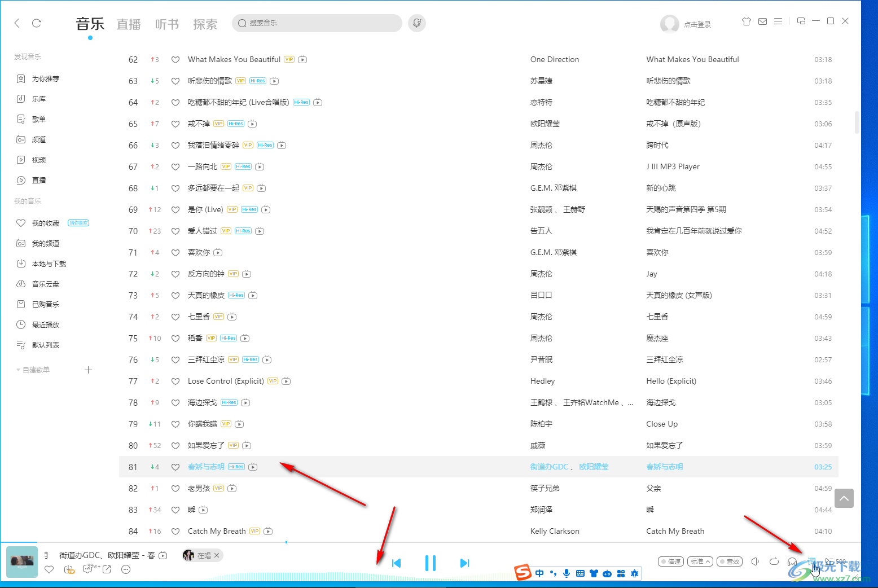Switch to the 直播 tab
The height and width of the screenshot is (588, 878).
pyautogui.click(x=129, y=24)
